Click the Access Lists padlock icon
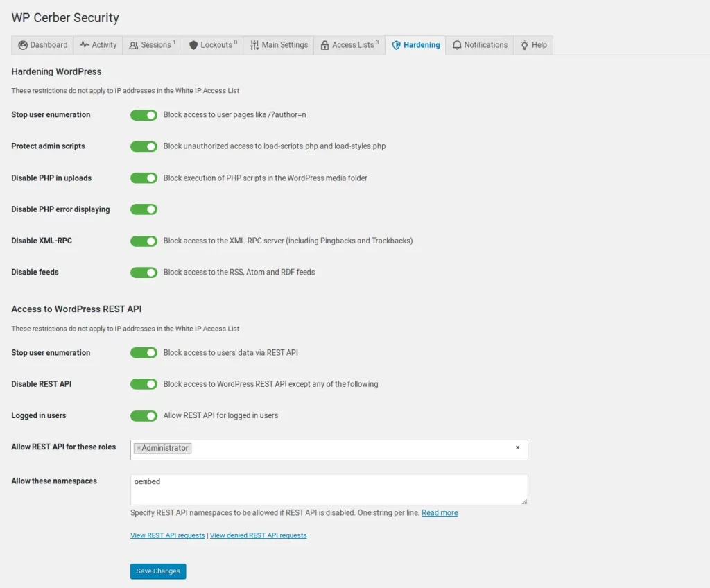This screenshot has width=710, height=588. coord(324,45)
